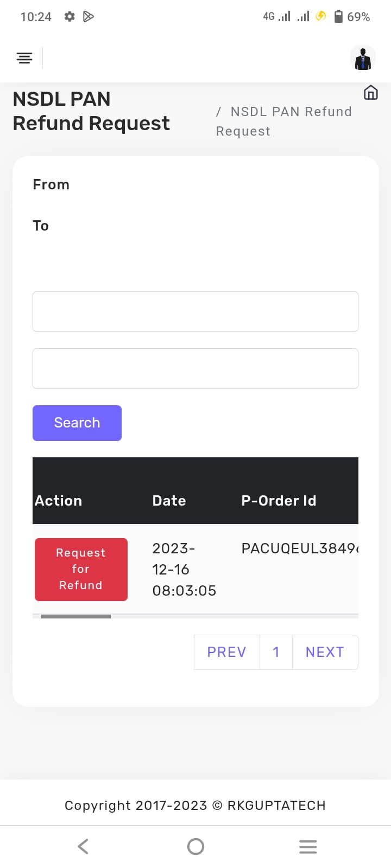The width and height of the screenshot is (391, 868).
Task: Tap the settings gear in status bar
Action: pyautogui.click(x=70, y=17)
